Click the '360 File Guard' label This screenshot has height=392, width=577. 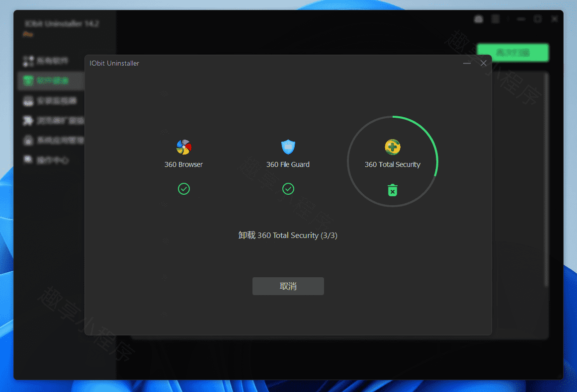(288, 164)
